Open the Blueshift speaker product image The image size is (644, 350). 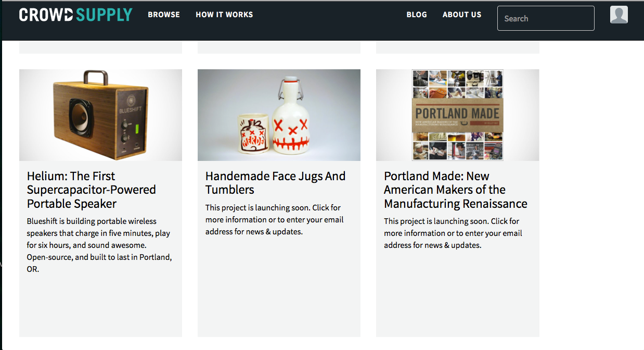click(x=100, y=115)
